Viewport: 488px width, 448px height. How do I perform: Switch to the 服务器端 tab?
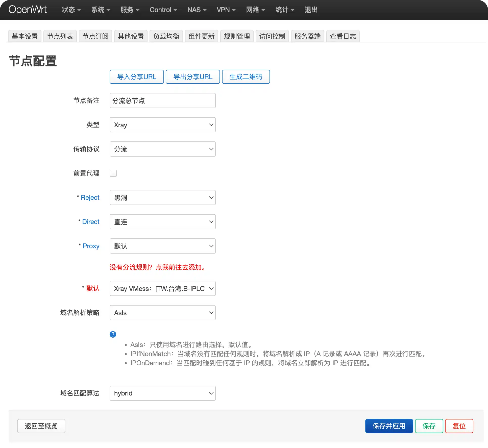[x=308, y=36]
